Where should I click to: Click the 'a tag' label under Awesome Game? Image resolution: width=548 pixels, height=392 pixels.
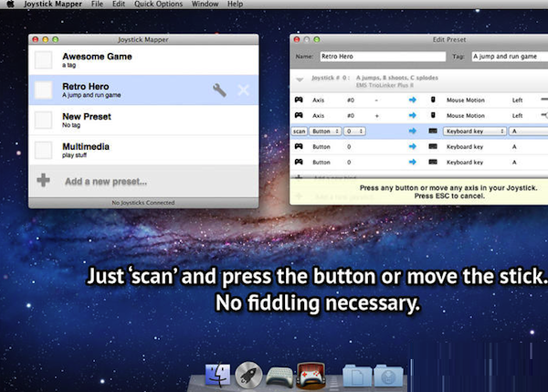coord(68,65)
